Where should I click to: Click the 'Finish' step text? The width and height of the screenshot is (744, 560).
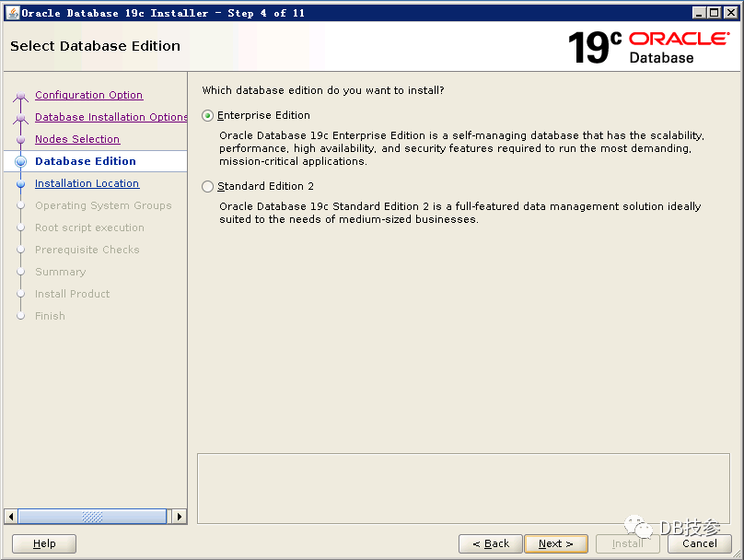click(x=50, y=316)
